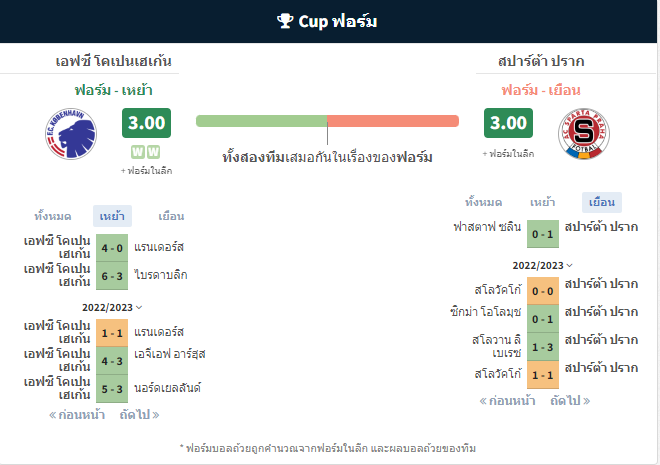
Task: Switch to the เยือน tab under FC Copenhagen
Action: tap(171, 216)
